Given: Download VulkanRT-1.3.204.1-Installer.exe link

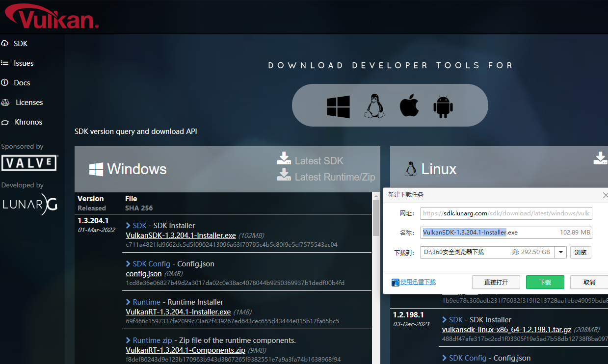Looking at the screenshot, I should pyautogui.click(x=178, y=312).
